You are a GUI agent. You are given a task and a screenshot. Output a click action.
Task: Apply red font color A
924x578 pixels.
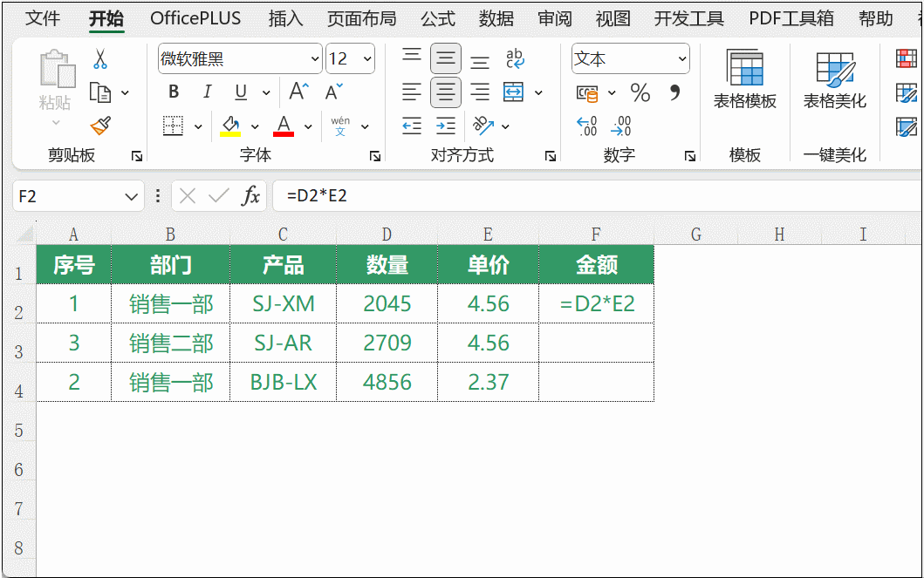pos(284,126)
